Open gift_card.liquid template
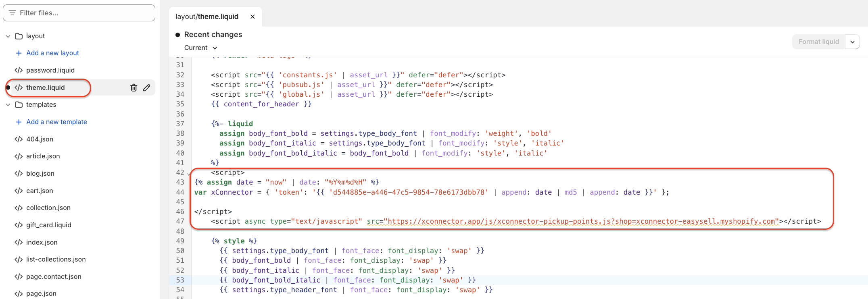This screenshot has width=868, height=299. tap(49, 225)
